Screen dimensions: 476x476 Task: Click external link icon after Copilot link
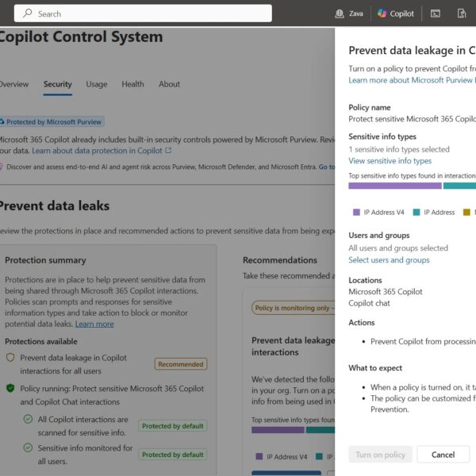click(168, 150)
